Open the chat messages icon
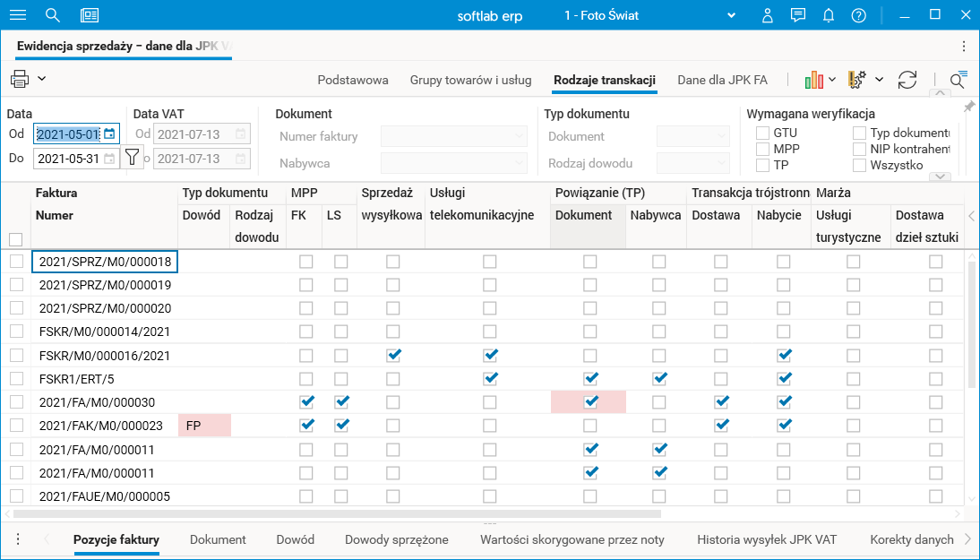Viewport: 980px width, 560px height. tap(798, 15)
